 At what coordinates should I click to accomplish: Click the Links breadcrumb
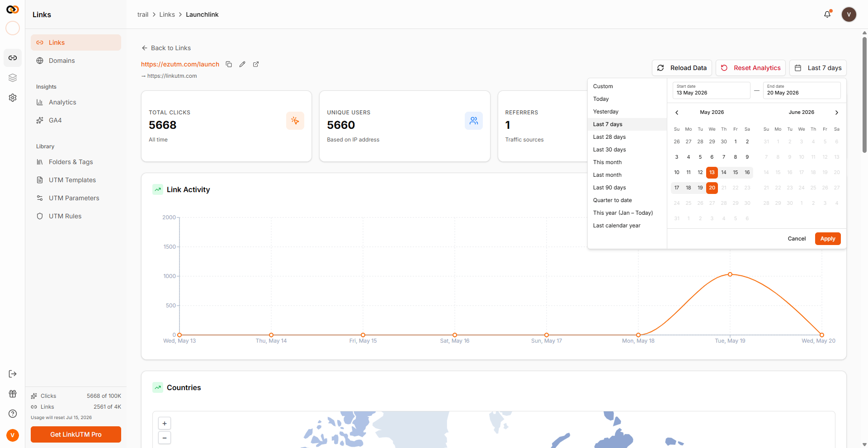(x=167, y=14)
